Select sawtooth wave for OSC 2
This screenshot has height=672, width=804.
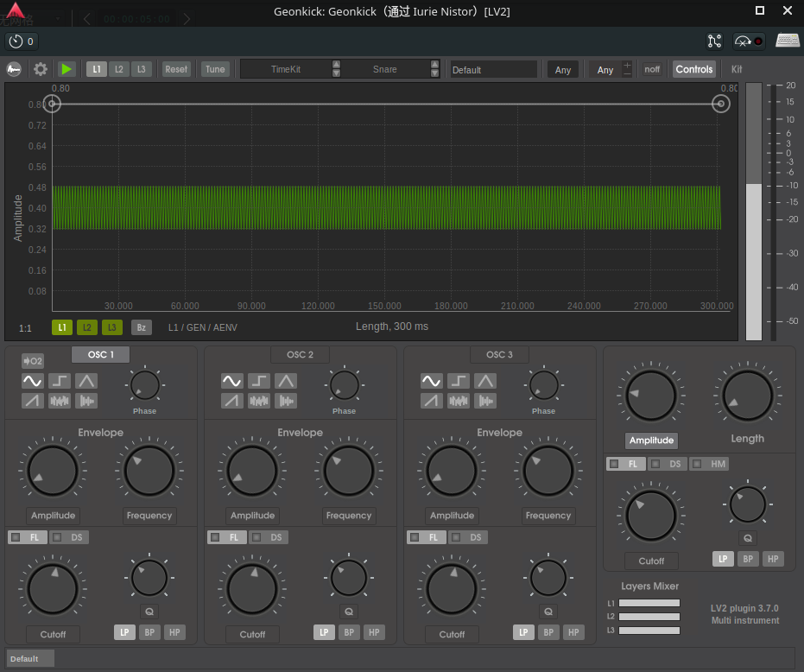tap(231, 401)
